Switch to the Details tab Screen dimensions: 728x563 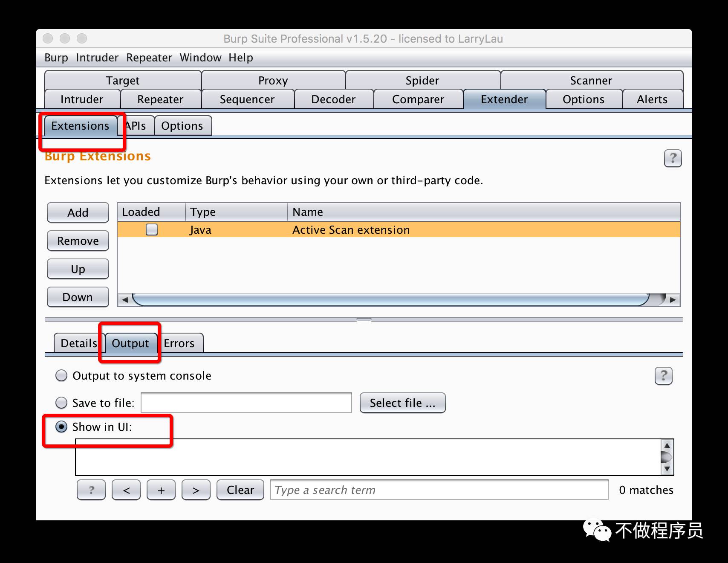[79, 343]
